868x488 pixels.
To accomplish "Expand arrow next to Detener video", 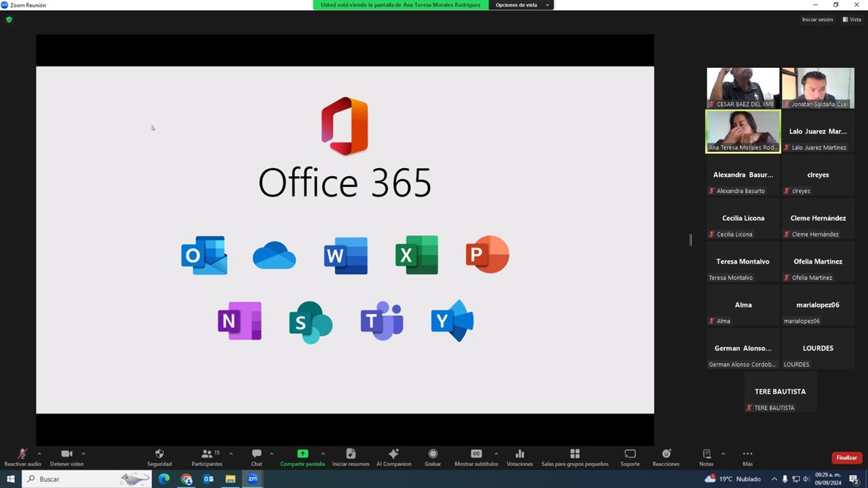I will 83,453.
